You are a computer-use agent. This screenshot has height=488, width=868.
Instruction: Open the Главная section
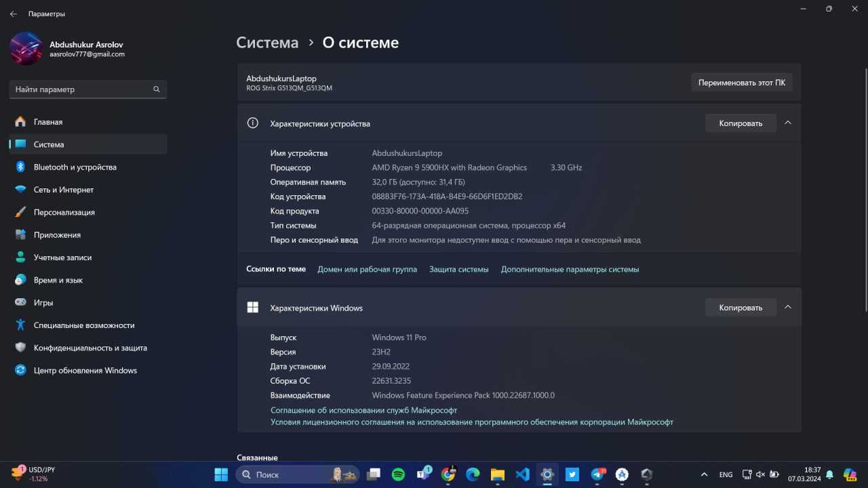[x=88, y=122]
